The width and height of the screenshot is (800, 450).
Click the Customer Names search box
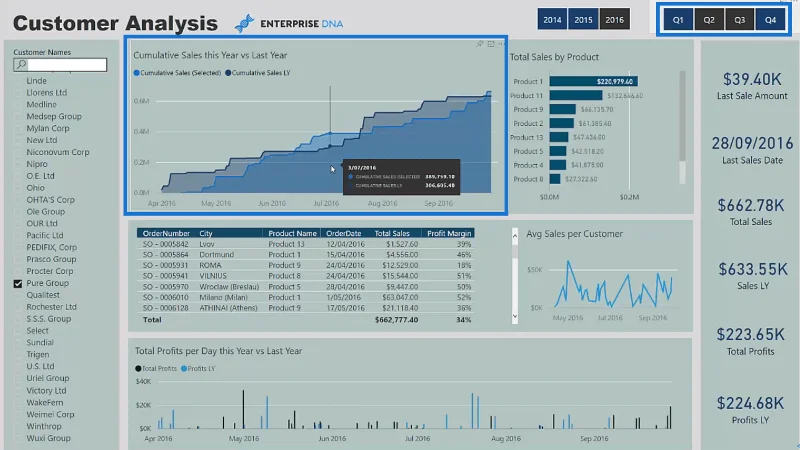pyautogui.click(x=60, y=65)
